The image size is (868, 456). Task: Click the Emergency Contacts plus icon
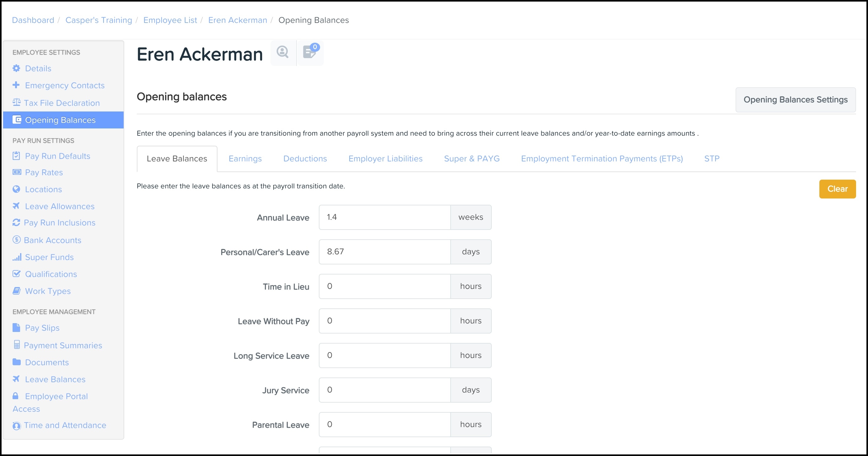(x=16, y=85)
